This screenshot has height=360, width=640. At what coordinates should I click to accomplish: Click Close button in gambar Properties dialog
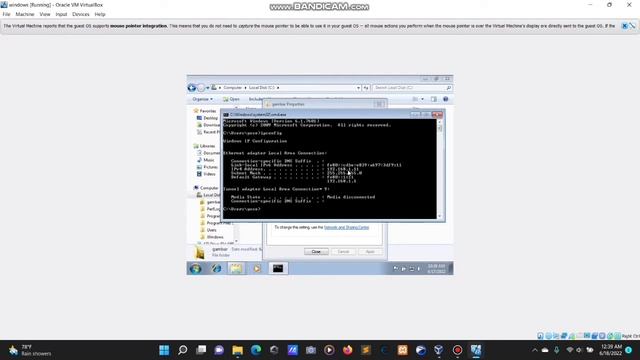pos(316,251)
